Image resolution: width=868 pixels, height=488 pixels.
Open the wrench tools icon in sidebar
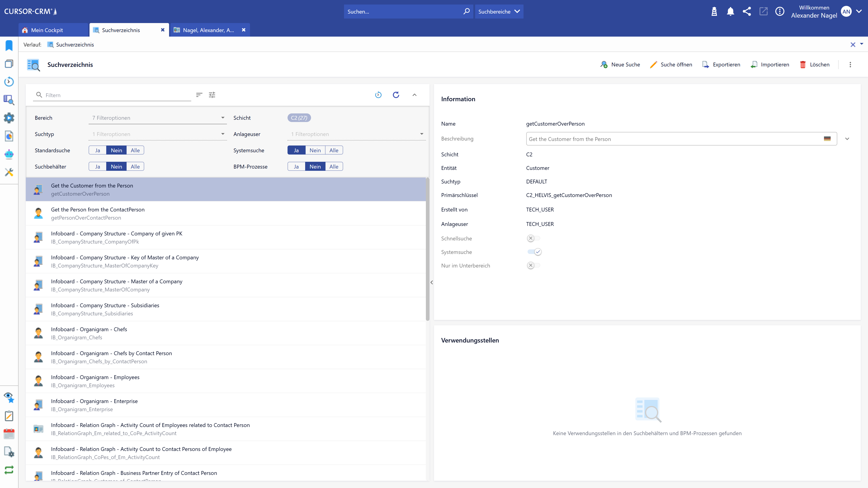(x=9, y=172)
